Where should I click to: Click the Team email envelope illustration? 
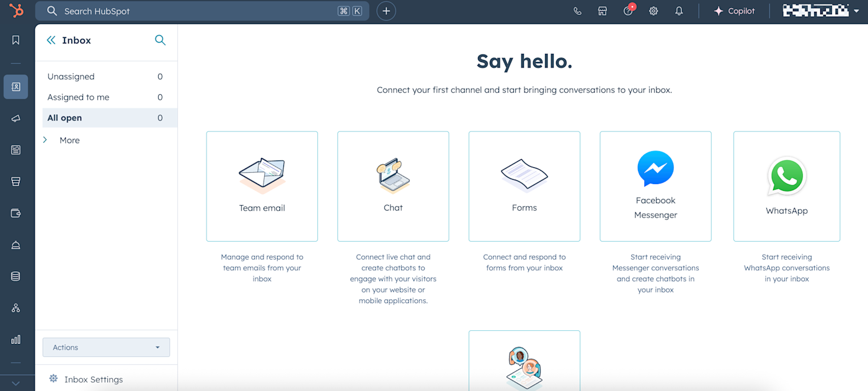pos(262,175)
